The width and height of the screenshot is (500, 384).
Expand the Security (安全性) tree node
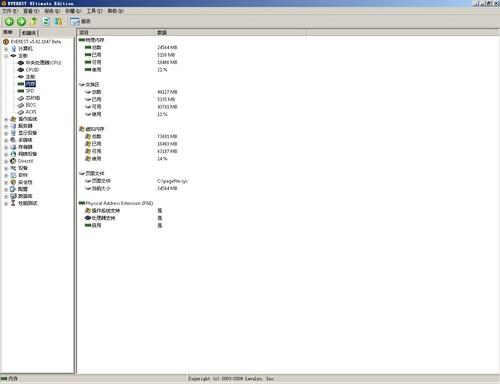click(6, 183)
